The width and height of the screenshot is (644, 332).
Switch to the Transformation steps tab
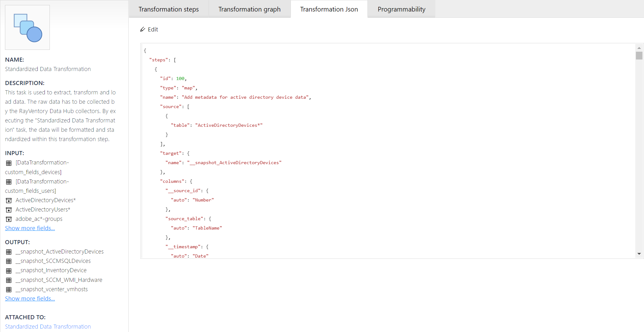click(x=169, y=9)
